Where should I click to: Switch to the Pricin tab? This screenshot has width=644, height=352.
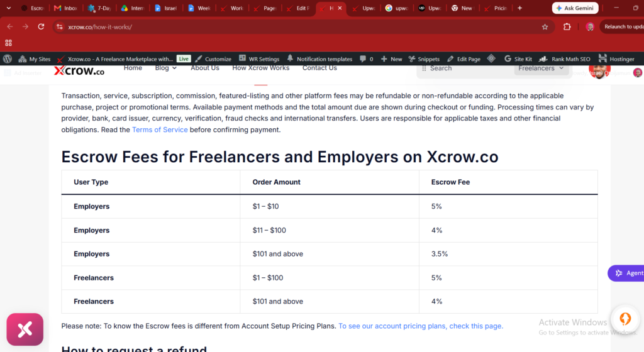(x=496, y=8)
